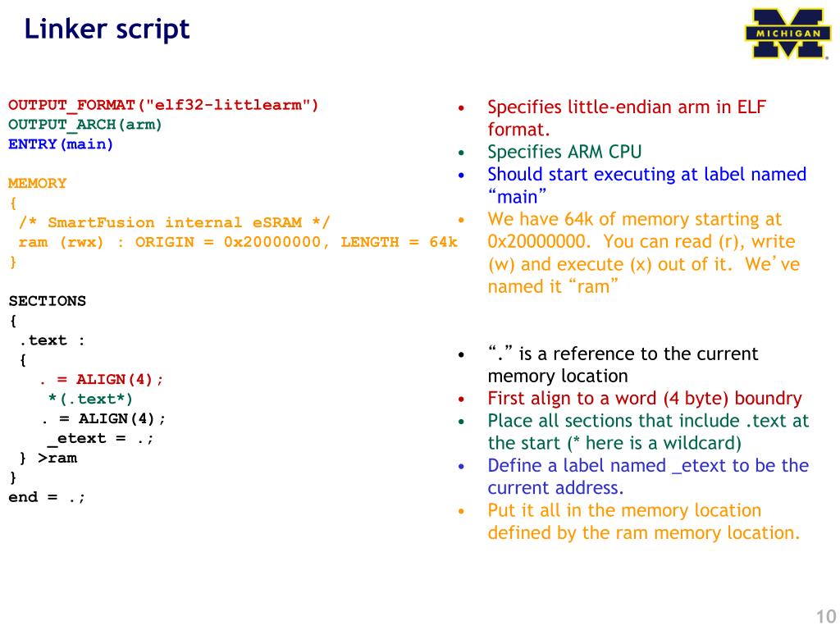This screenshot has height=630, width=840.
Task: Click the SECTIONS keyword
Action: pos(47,301)
